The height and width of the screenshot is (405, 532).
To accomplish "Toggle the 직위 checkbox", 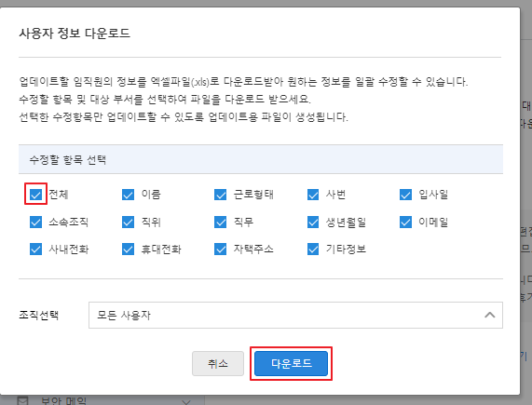I will point(128,222).
